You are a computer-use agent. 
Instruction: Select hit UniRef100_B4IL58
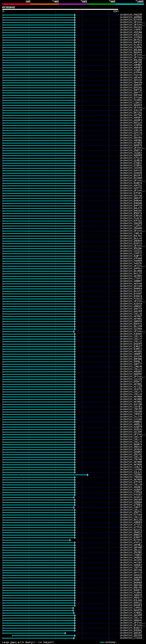131,520
